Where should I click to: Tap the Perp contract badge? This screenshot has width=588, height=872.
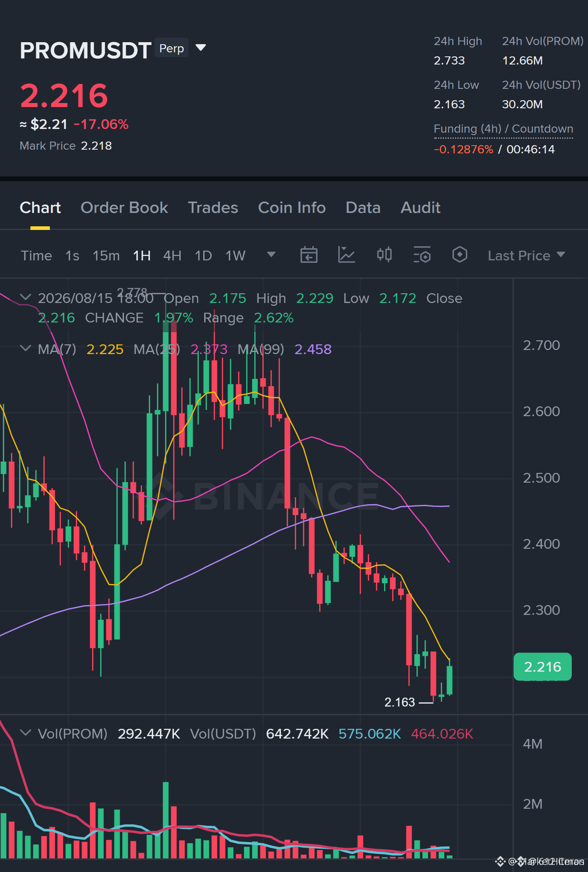pos(172,48)
